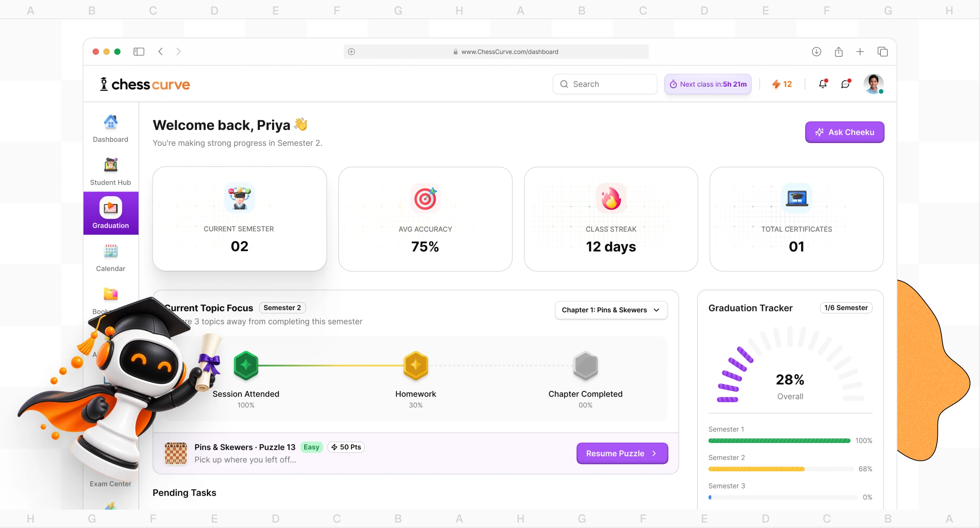The image size is (980, 528).
Task: Click the Easy difficulty tag
Action: [x=311, y=447]
